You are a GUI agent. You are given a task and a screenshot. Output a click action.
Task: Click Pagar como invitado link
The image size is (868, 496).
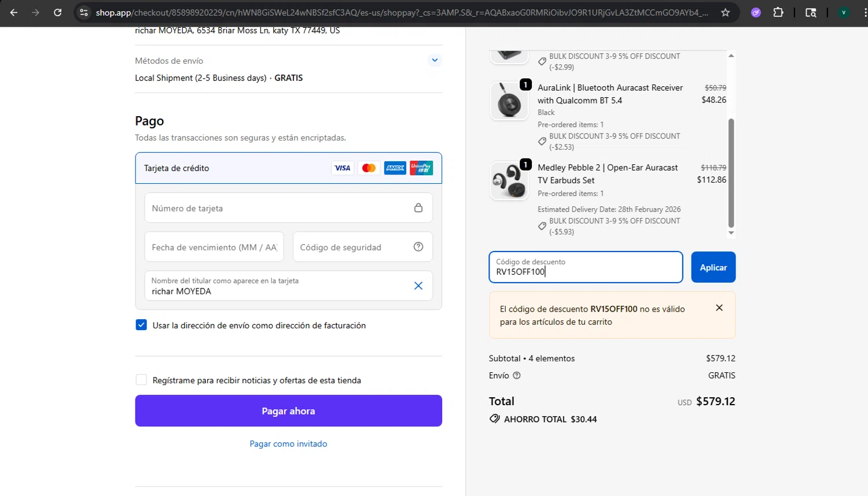(x=288, y=444)
